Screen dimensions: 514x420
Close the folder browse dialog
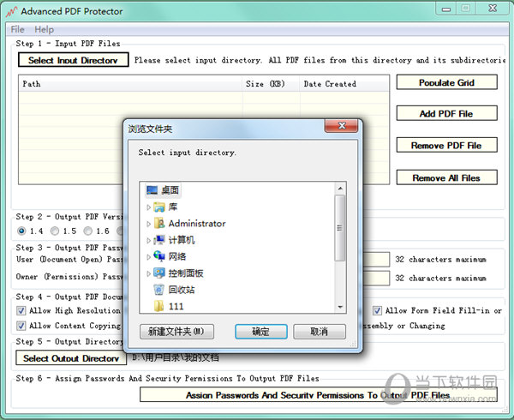point(342,126)
